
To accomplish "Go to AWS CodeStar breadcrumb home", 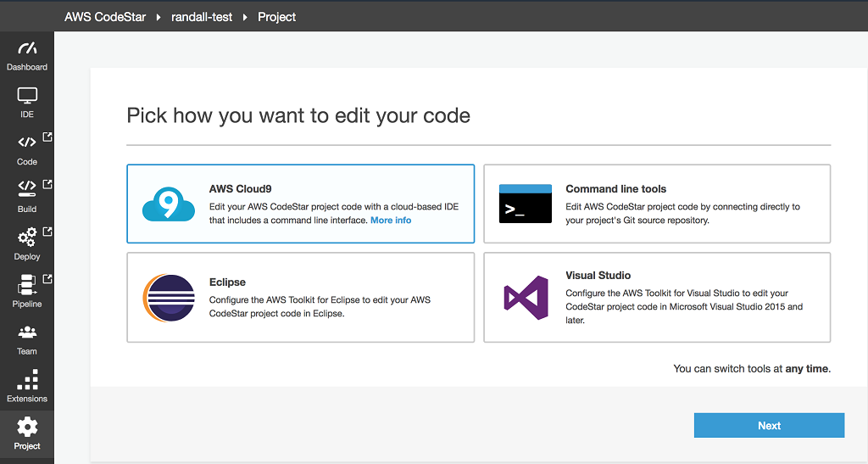I will [x=105, y=17].
